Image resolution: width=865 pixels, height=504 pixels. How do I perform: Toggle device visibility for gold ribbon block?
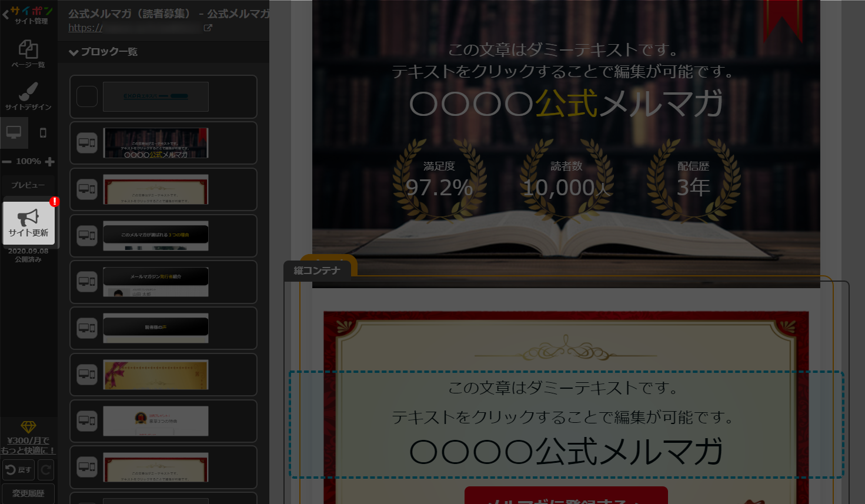tap(87, 375)
